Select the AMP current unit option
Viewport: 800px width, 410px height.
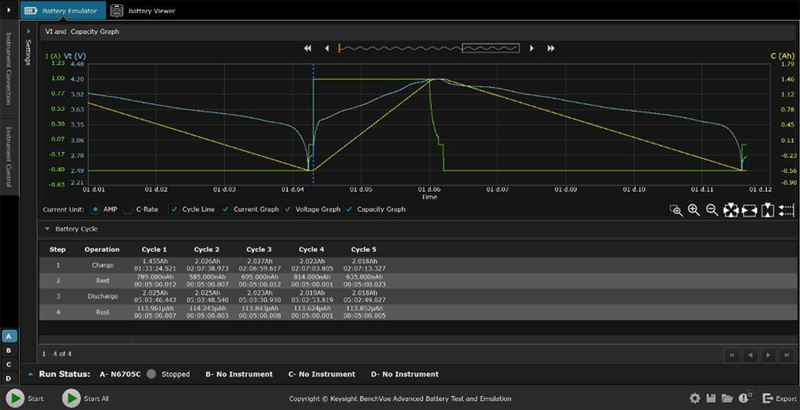tap(95, 210)
